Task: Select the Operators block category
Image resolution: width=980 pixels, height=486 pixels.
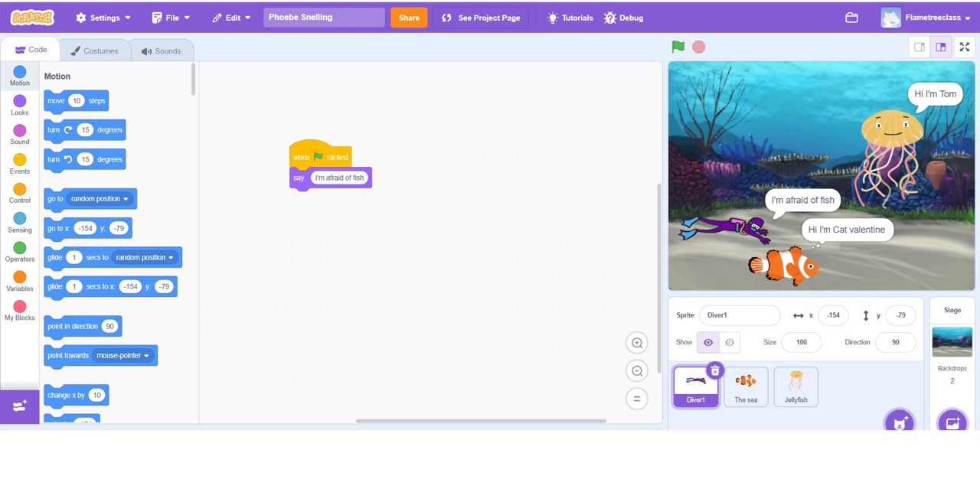Action: [x=20, y=252]
